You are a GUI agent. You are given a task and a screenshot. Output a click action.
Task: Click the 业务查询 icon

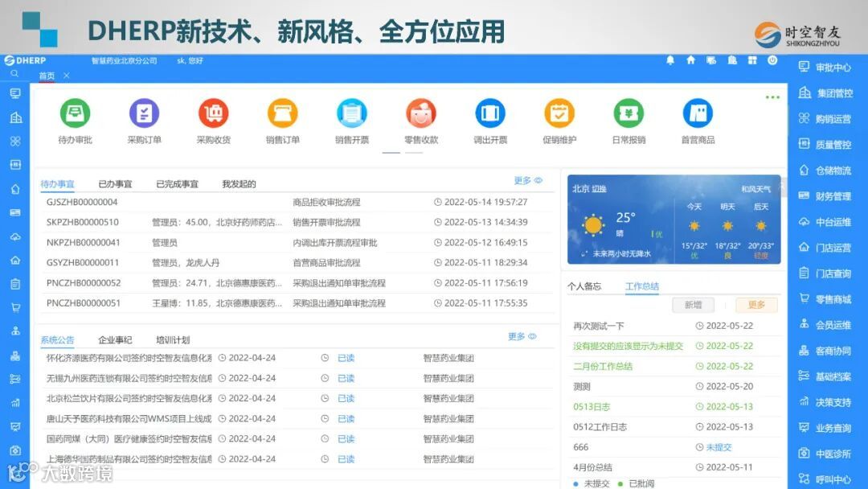804,428
